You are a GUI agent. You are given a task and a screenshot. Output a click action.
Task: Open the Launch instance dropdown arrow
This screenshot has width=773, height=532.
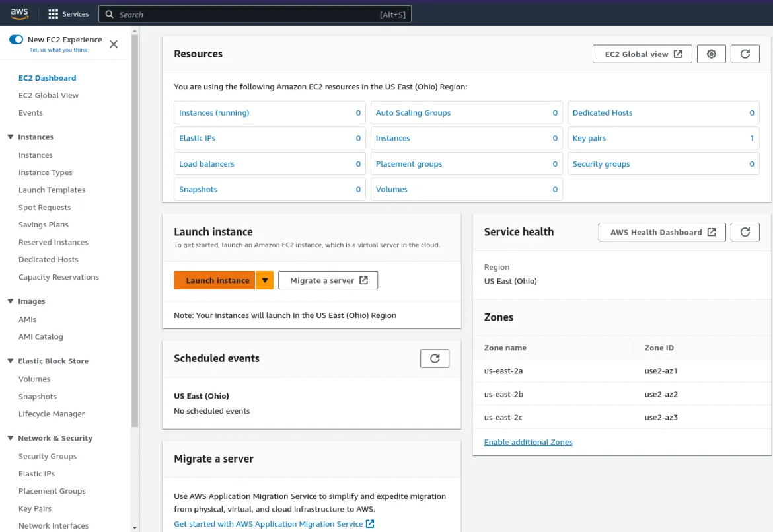tap(264, 280)
